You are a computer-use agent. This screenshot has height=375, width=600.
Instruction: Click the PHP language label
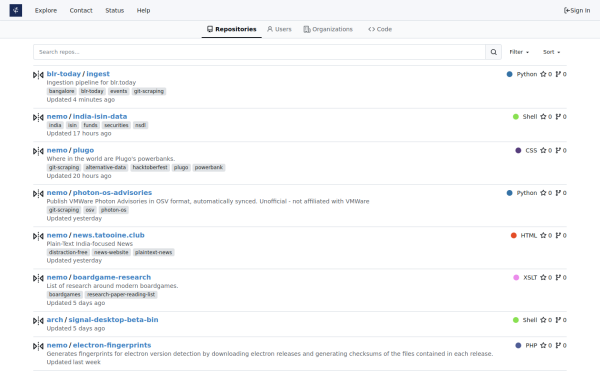coord(531,346)
